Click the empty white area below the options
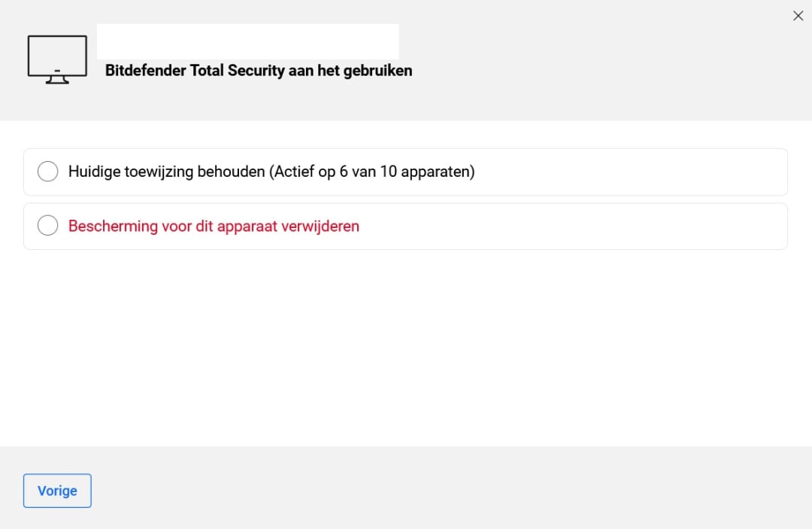 [x=406, y=346]
